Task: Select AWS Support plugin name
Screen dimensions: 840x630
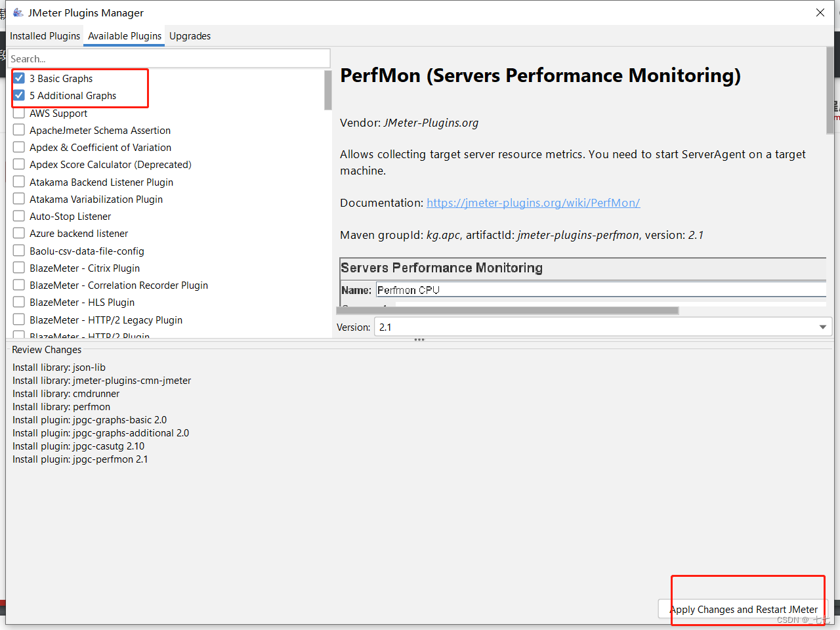Action: (58, 113)
